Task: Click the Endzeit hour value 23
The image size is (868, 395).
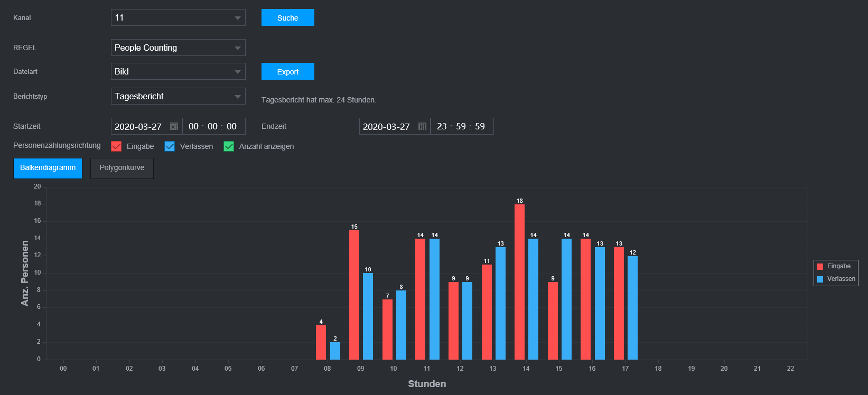Action: click(x=442, y=127)
